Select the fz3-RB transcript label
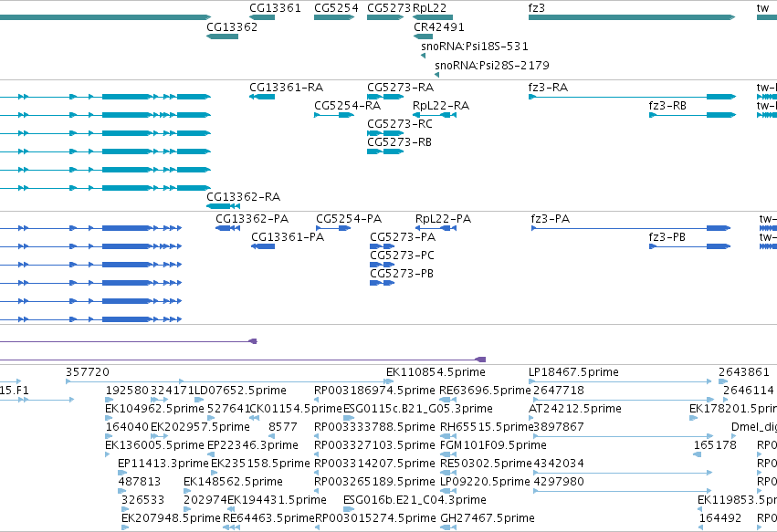 (667, 106)
